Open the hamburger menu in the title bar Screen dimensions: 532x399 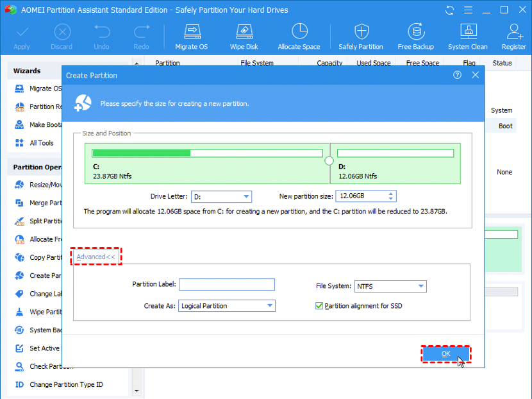tap(468, 10)
